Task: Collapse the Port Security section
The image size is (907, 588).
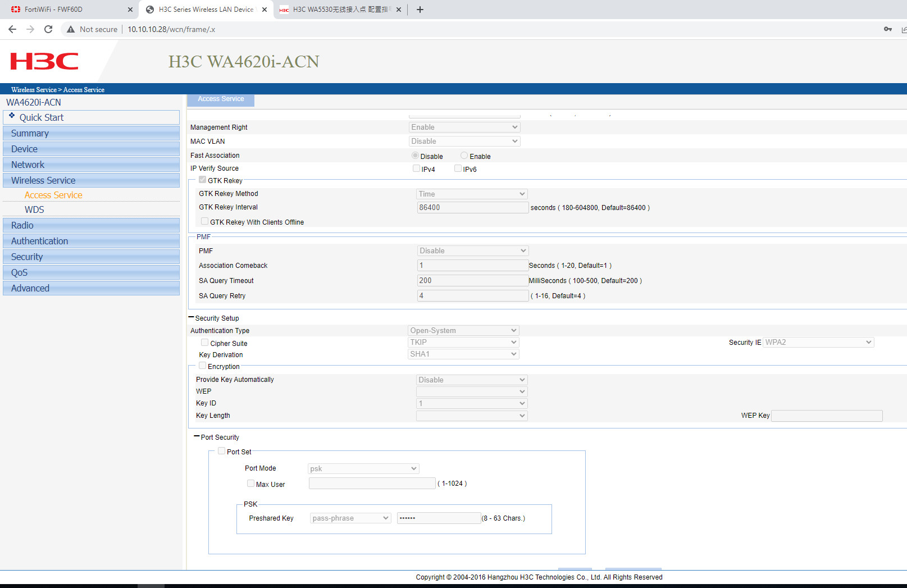Action: [197, 436]
